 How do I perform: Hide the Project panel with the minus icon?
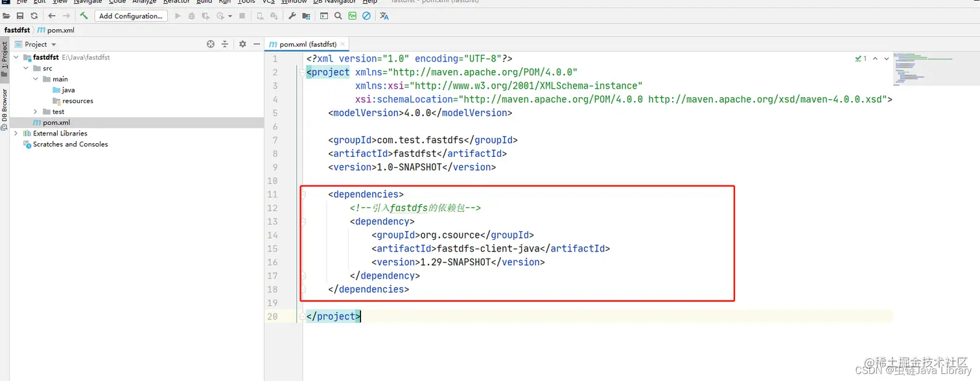tap(257, 44)
